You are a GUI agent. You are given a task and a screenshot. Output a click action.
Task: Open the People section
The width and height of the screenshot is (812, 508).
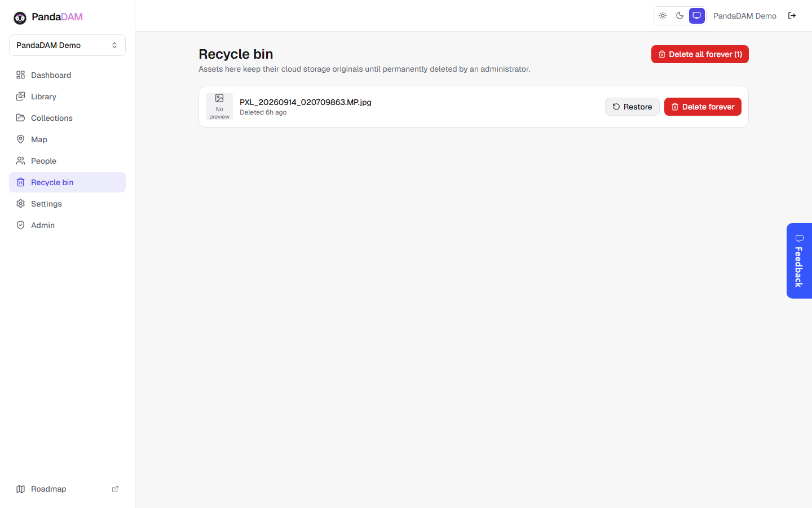[x=67, y=161]
